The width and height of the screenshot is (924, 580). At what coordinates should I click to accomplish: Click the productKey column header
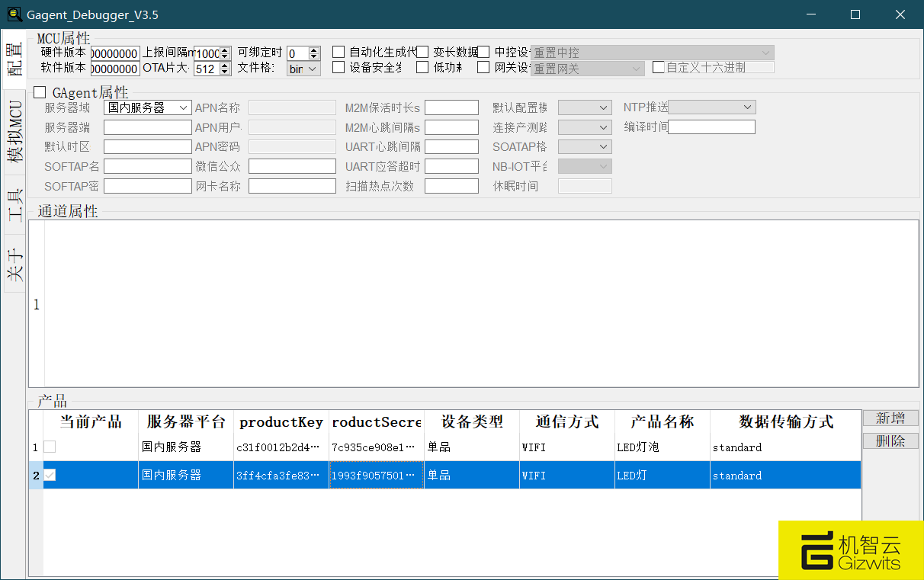click(281, 422)
